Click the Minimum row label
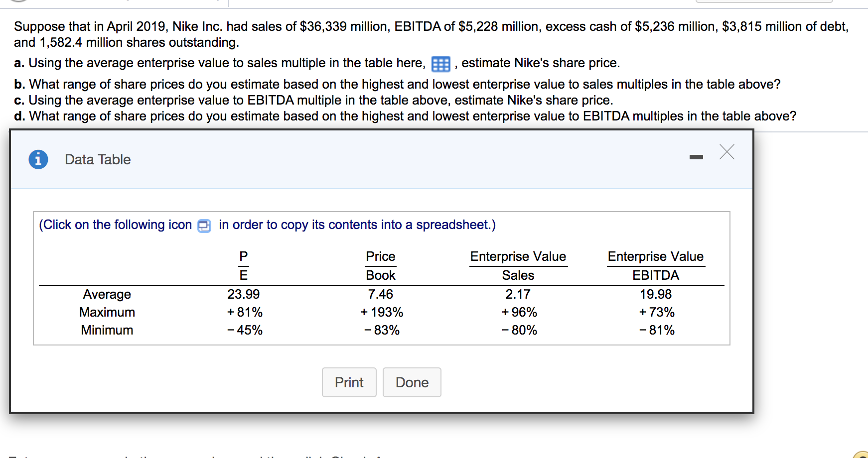The height and width of the screenshot is (458, 868). point(107,330)
